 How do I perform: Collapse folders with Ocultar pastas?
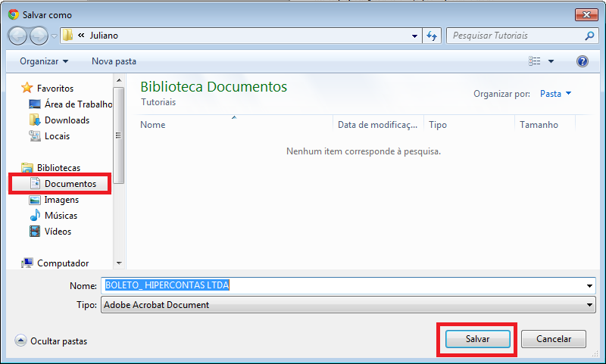pos(51,341)
